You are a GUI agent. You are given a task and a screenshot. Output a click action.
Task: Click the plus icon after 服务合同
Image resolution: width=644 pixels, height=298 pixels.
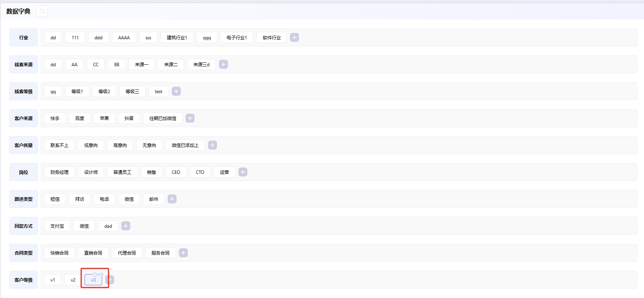[x=183, y=253]
